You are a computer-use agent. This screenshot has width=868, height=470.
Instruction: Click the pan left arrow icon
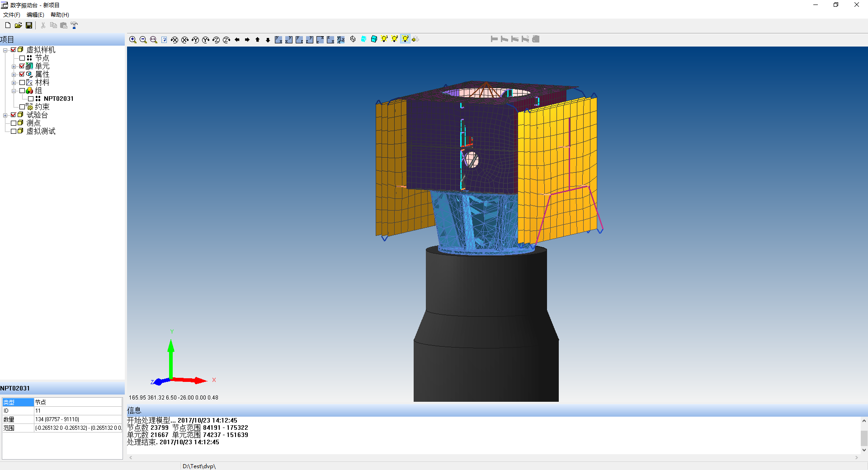click(x=237, y=40)
